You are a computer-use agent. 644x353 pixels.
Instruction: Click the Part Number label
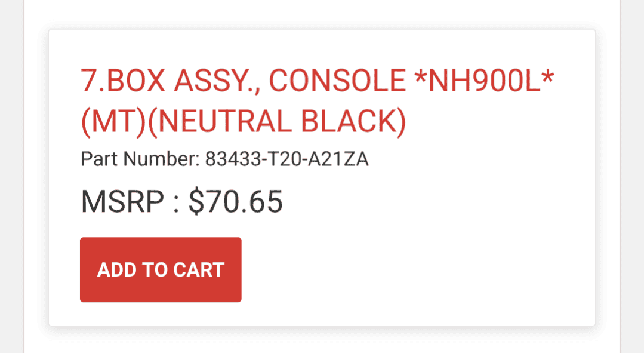point(140,159)
